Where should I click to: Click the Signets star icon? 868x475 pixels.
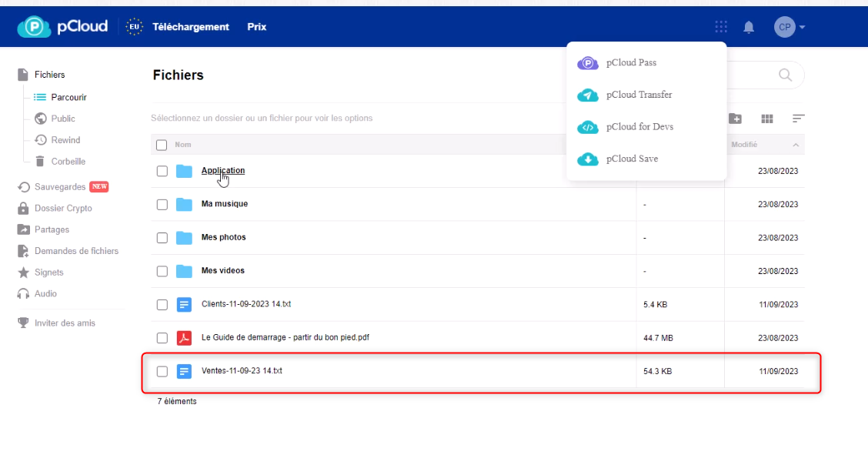click(x=23, y=273)
